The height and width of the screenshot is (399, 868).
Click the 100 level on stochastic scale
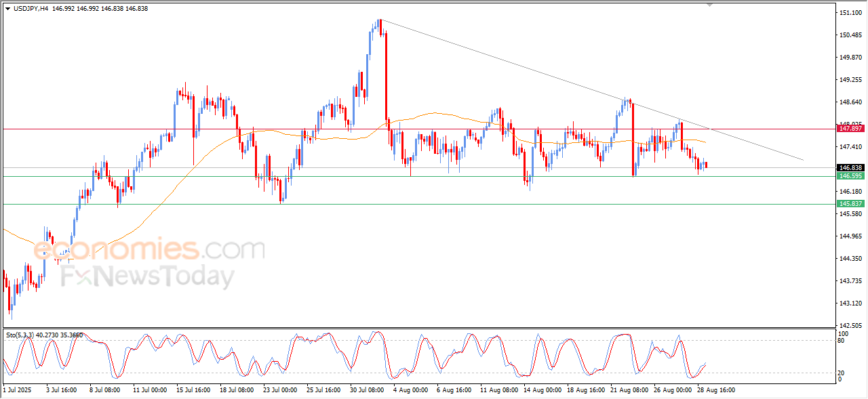pos(844,334)
